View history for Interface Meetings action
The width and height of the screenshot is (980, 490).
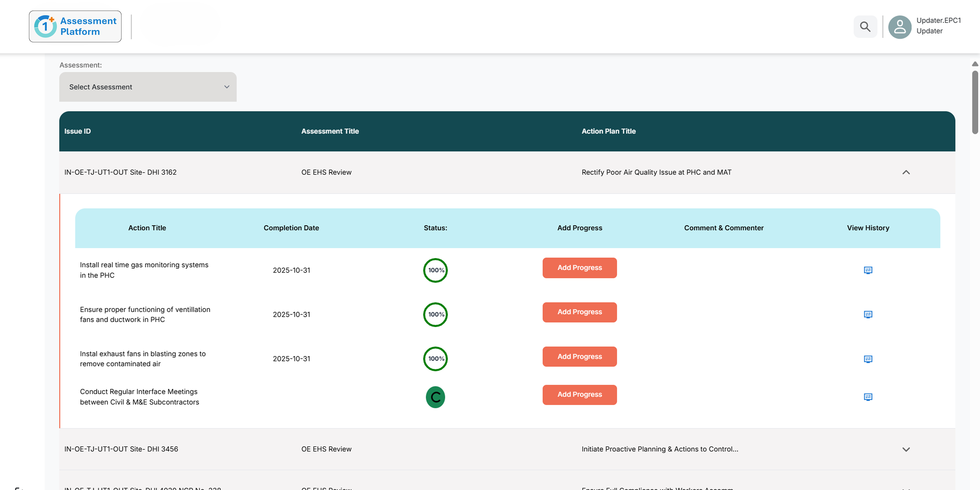(868, 397)
